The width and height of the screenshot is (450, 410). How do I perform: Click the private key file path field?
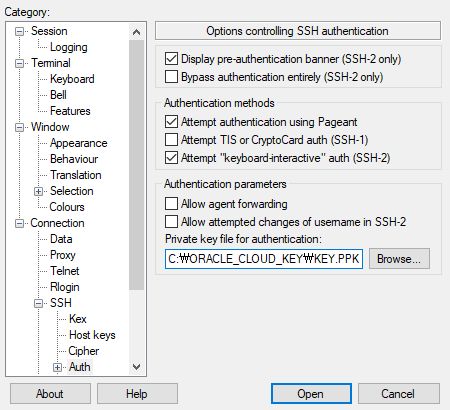pos(264,259)
